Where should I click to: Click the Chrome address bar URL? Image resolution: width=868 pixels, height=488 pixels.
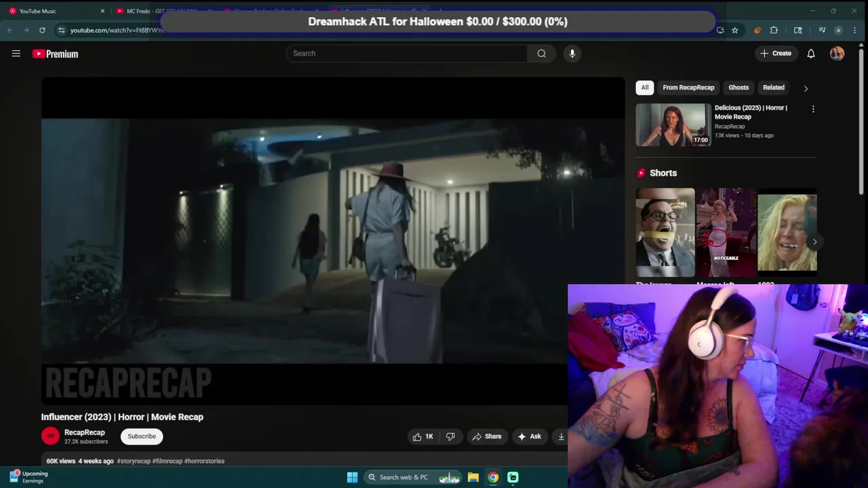(x=117, y=30)
